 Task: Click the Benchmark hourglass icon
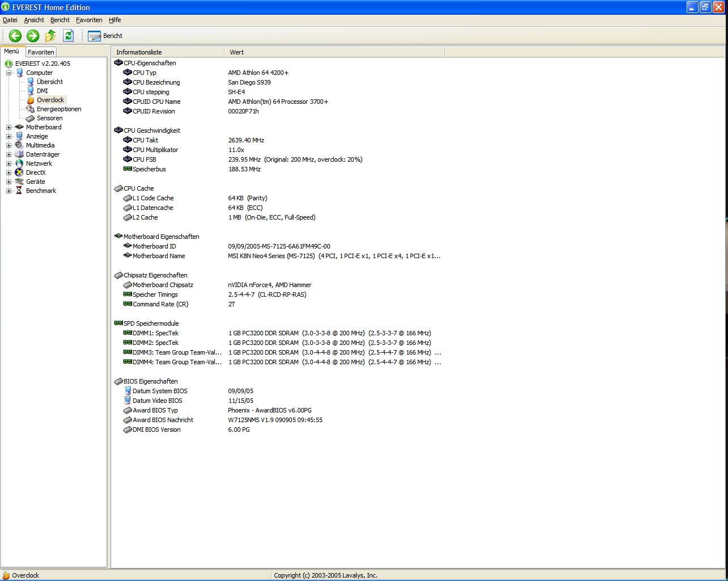19,191
